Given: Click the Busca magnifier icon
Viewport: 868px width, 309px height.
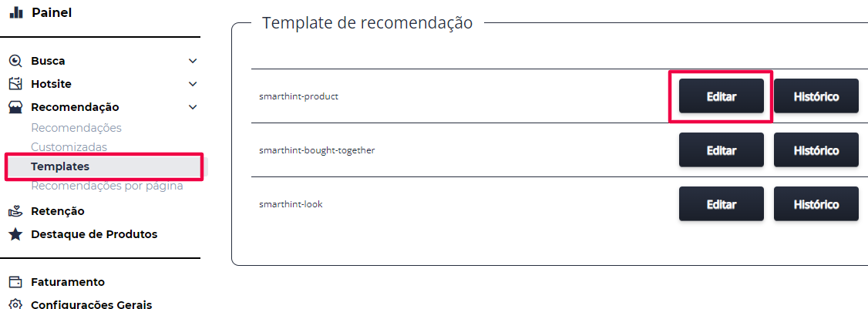Looking at the screenshot, I should (x=16, y=61).
